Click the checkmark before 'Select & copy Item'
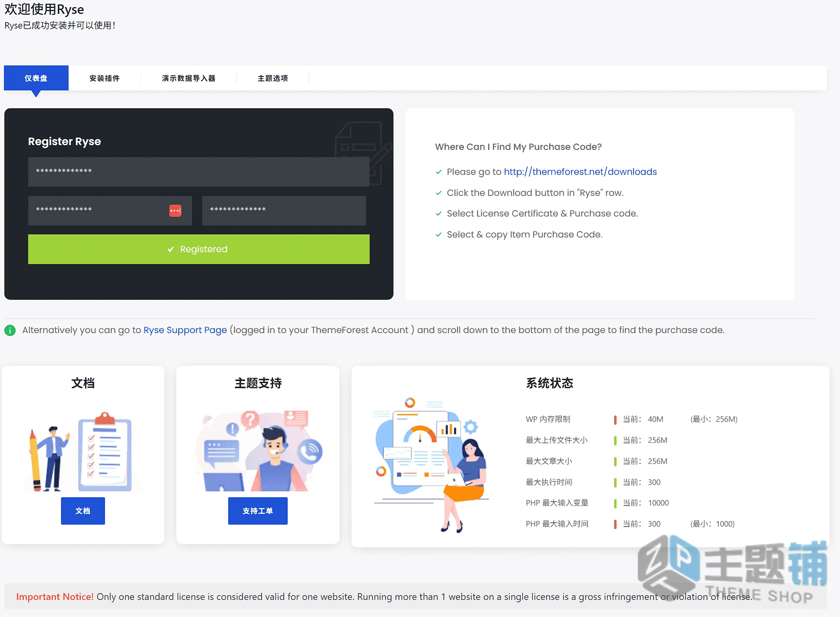Screen dimensions: 840x617 point(439,235)
